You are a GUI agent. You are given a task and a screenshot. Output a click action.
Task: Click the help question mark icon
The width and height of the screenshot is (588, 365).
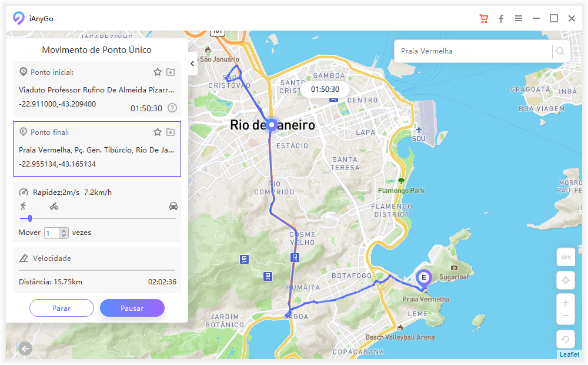pyautogui.click(x=172, y=108)
